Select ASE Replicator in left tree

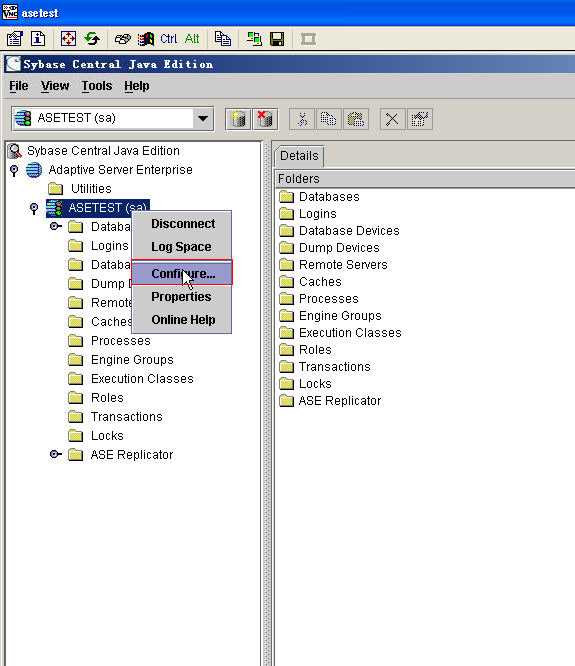click(x=132, y=455)
